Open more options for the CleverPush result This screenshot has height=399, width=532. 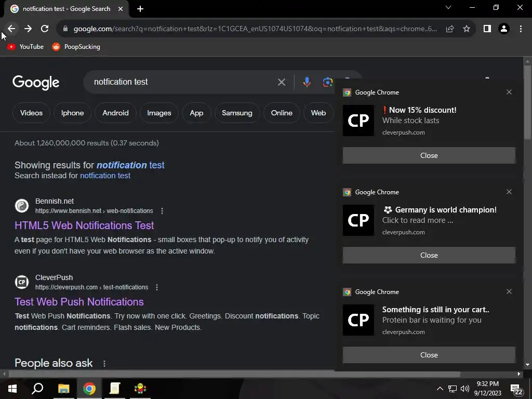click(157, 287)
